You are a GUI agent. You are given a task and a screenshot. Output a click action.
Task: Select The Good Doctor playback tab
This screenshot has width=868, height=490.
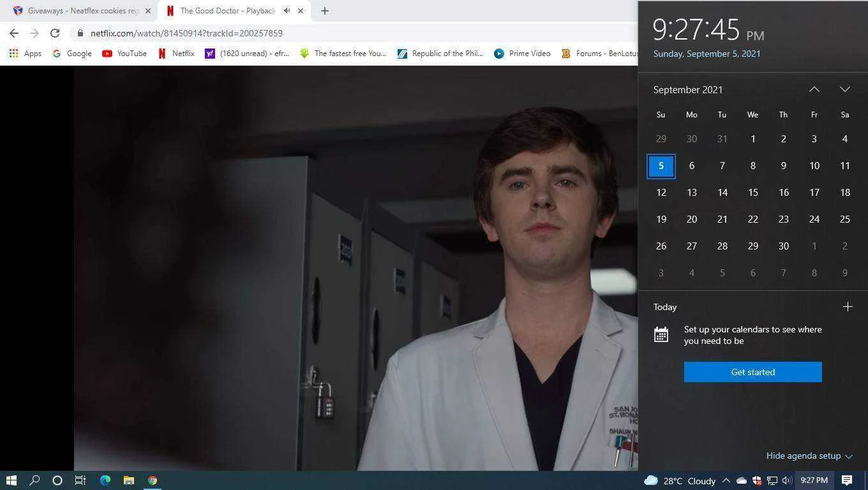point(234,11)
